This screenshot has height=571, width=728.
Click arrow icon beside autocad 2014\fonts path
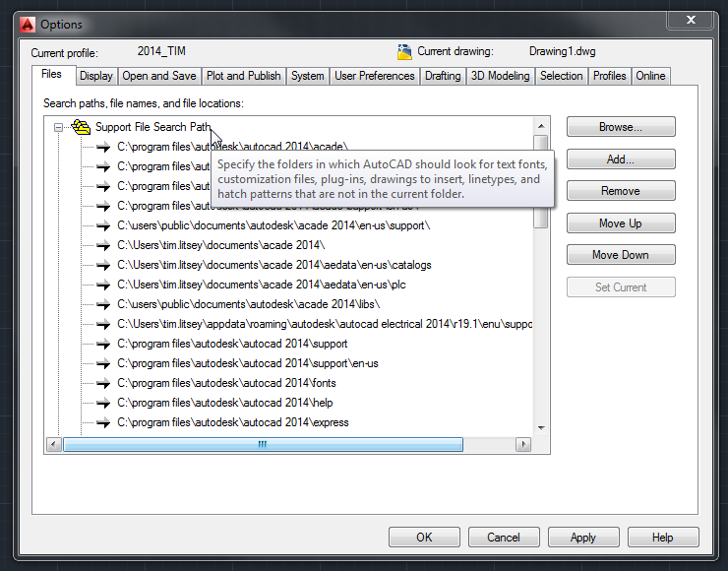pyautogui.click(x=103, y=383)
